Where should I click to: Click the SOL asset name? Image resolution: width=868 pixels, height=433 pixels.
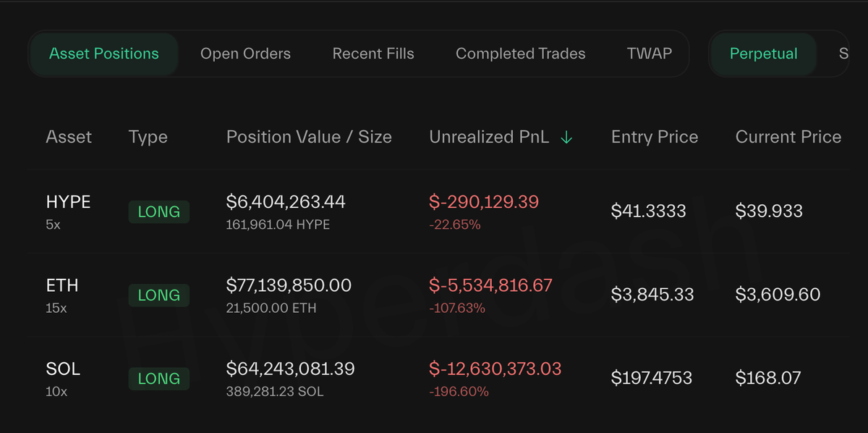[x=63, y=369]
